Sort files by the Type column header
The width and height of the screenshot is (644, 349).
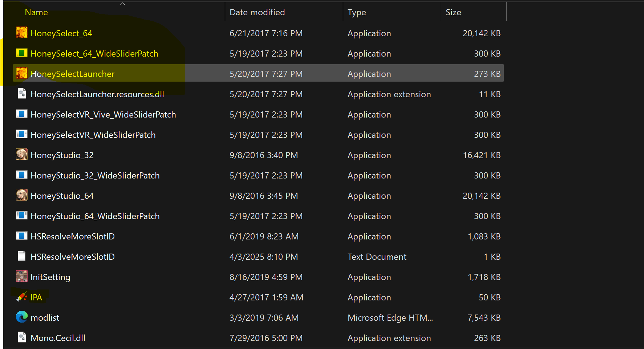coord(357,12)
